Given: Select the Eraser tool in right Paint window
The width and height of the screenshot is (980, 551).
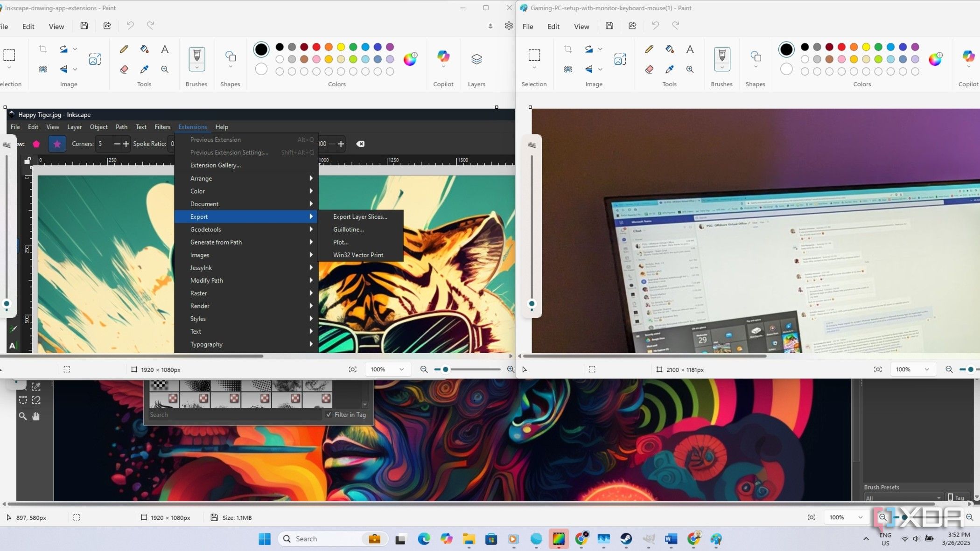Looking at the screenshot, I should [x=649, y=69].
